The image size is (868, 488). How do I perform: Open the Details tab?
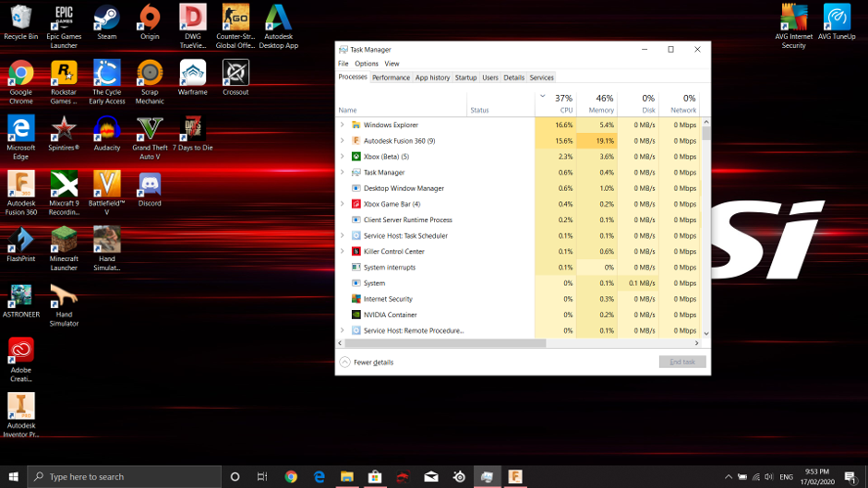[x=513, y=77]
